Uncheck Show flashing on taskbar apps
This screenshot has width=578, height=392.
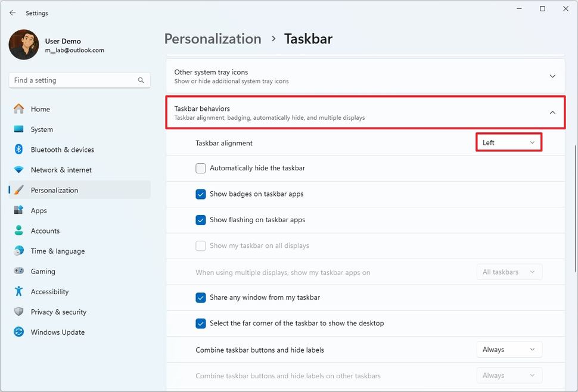[201, 220]
